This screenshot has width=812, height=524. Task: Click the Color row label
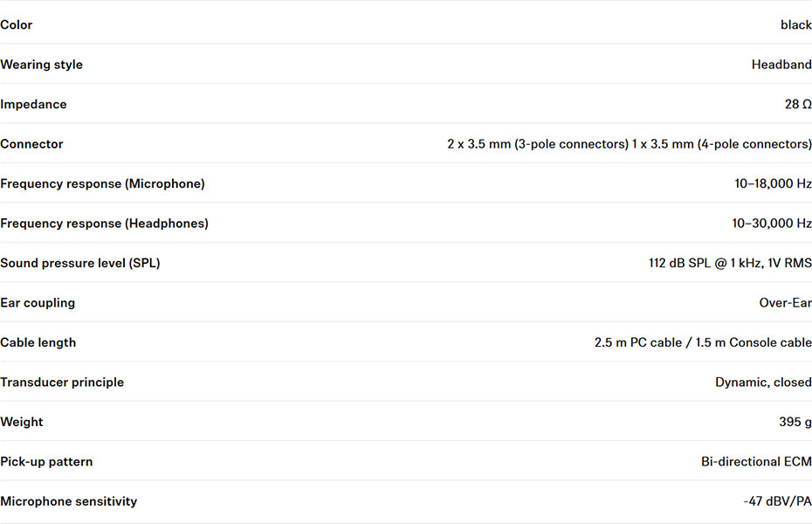point(16,24)
